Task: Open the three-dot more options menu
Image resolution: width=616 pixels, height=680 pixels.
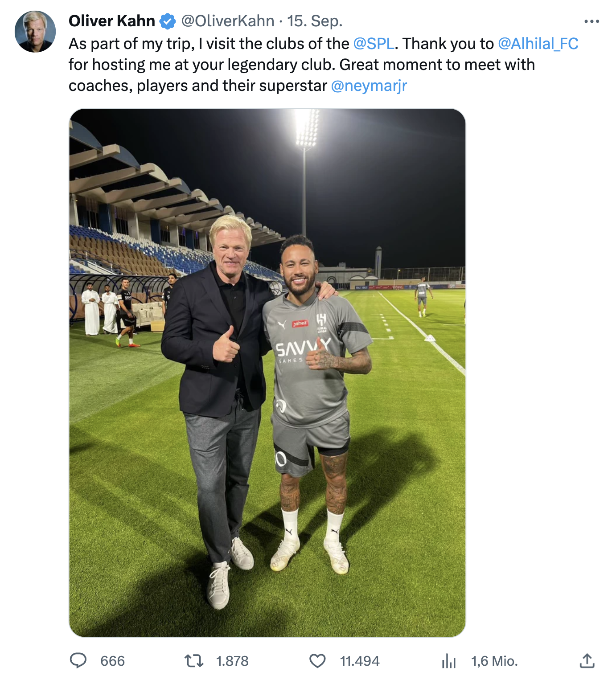Action: [591, 21]
